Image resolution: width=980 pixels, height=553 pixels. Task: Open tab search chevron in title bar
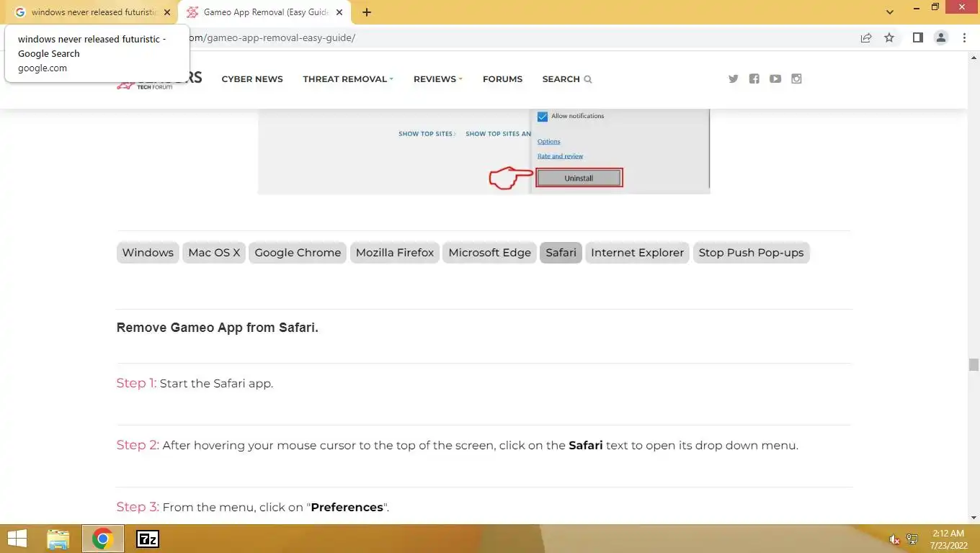point(890,12)
